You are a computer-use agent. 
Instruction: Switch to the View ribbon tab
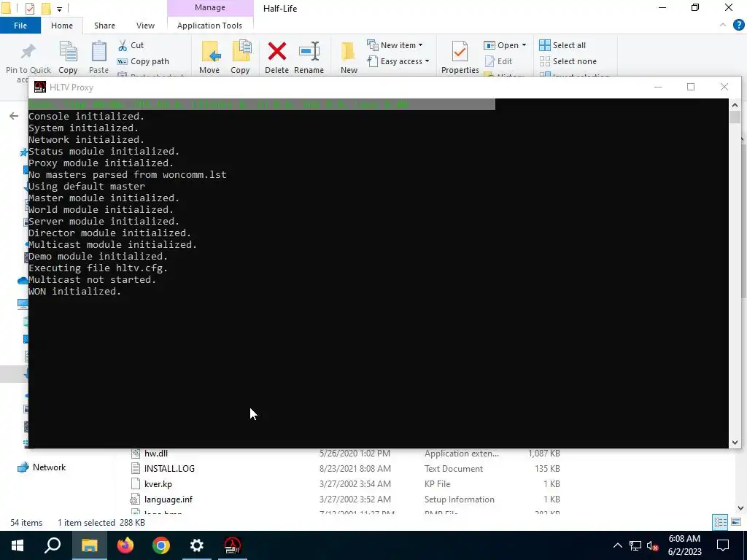click(x=145, y=26)
